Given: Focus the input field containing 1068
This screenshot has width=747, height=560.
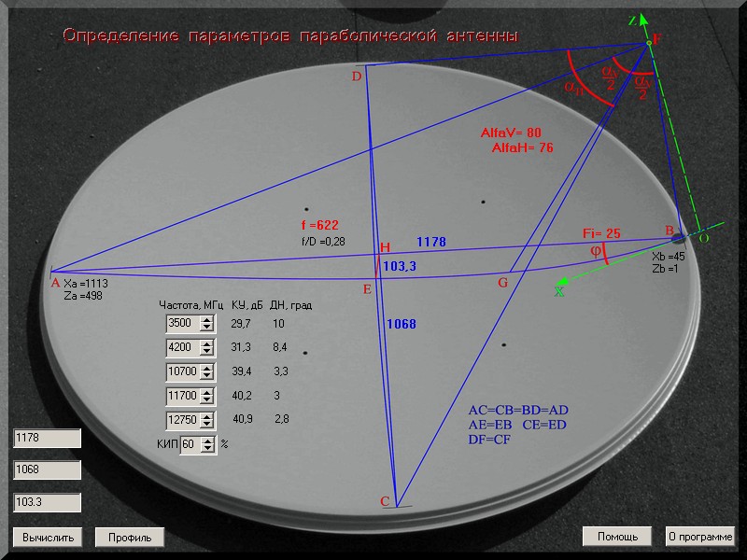Looking at the screenshot, I should tap(48, 470).
